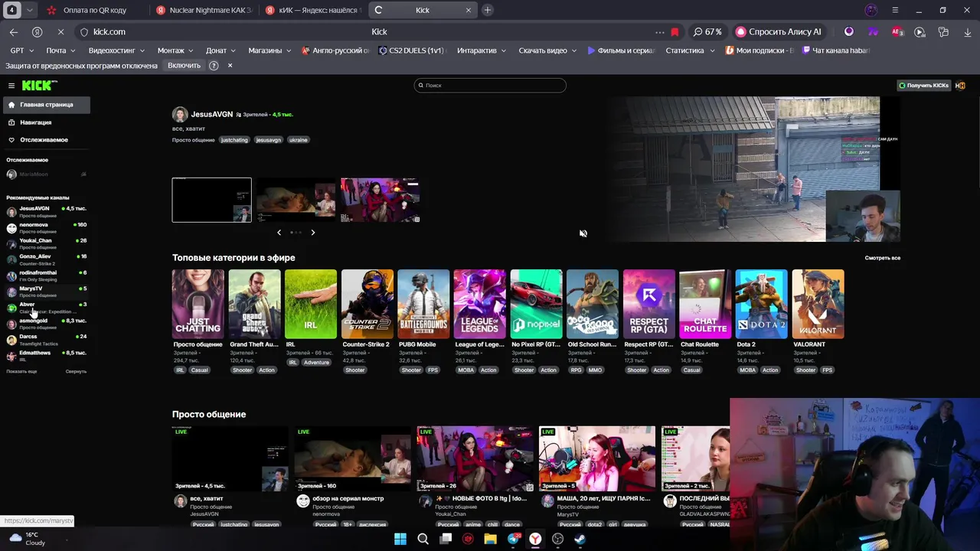Click the red bookmark icon in the address bar

(x=675, y=32)
